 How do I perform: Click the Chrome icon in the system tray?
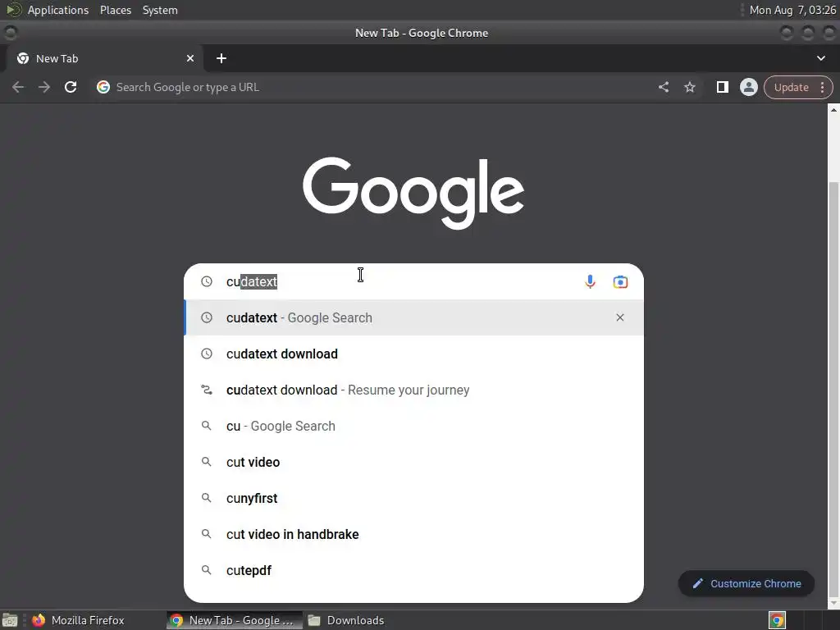coord(778,620)
